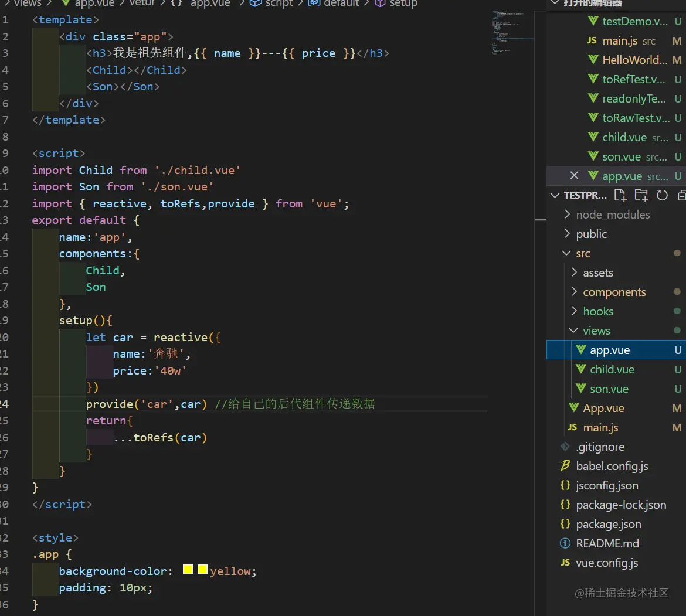Open HelloWorld... from open editors
686x616 pixels.
pos(635,59)
